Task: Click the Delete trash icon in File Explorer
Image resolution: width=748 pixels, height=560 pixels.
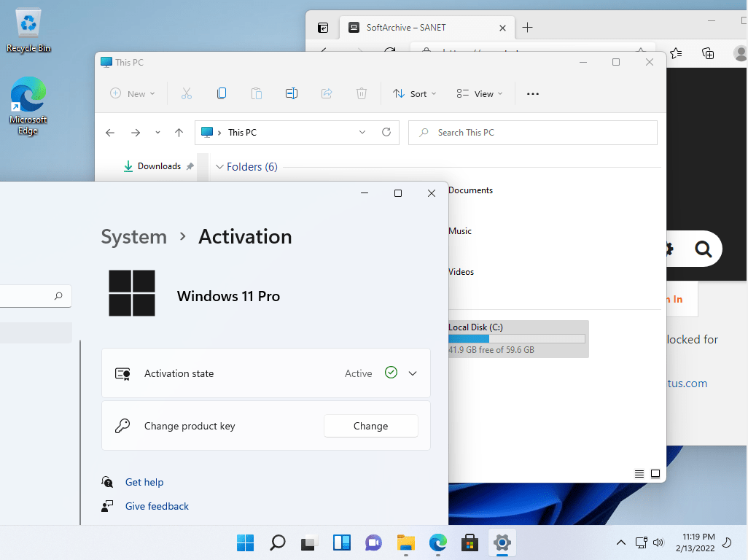Action: tap(362, 93)
